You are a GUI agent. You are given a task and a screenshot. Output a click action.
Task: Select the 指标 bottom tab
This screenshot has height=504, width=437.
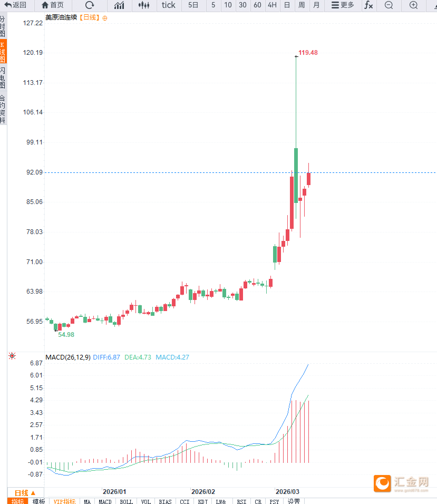(18, 501)
